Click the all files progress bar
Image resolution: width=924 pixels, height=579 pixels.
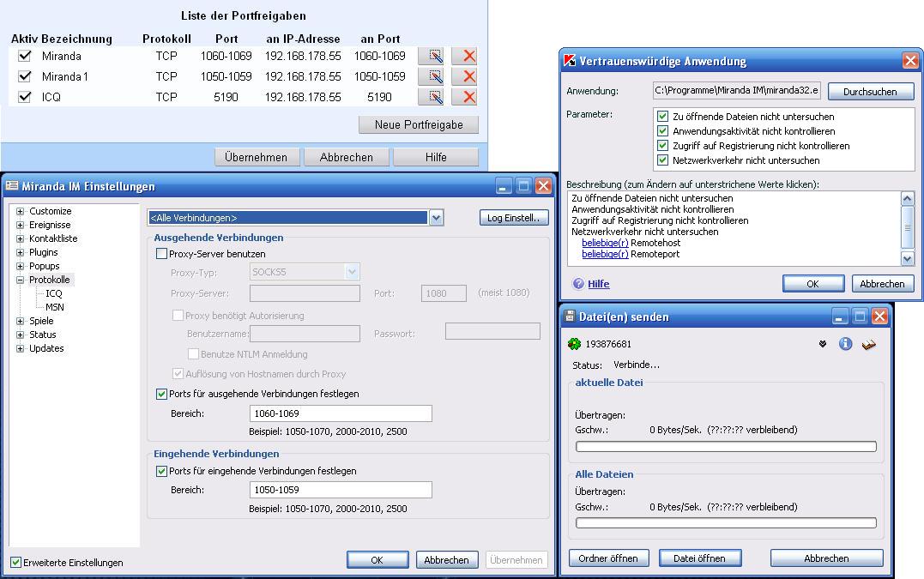click(x=726, y=523)
